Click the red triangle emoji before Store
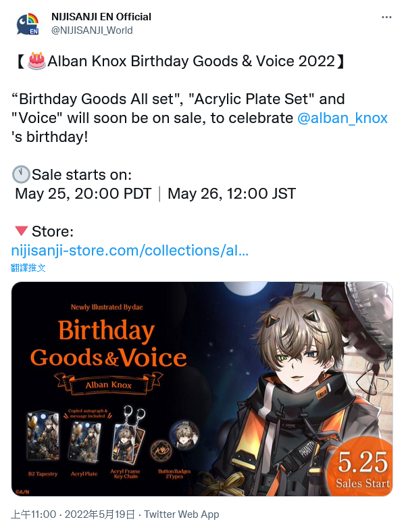The image size is (404, 532). 22,231
